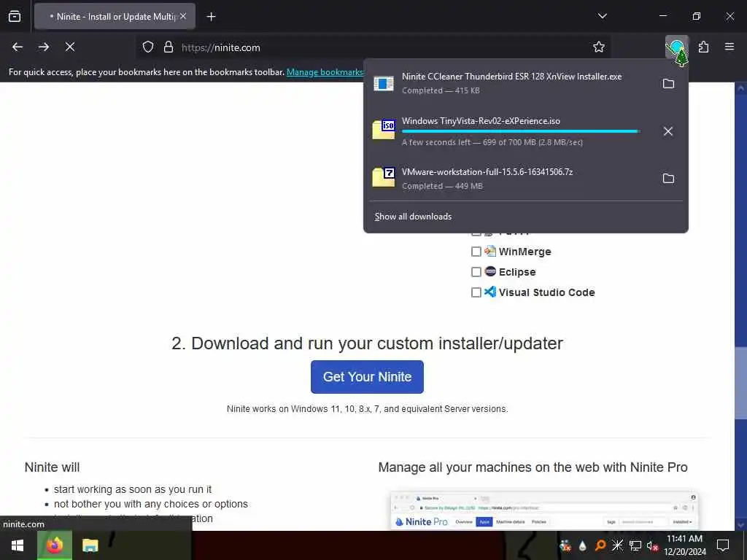Click the WinMerge app icon

pyautogui.click(x=490, y=251)
